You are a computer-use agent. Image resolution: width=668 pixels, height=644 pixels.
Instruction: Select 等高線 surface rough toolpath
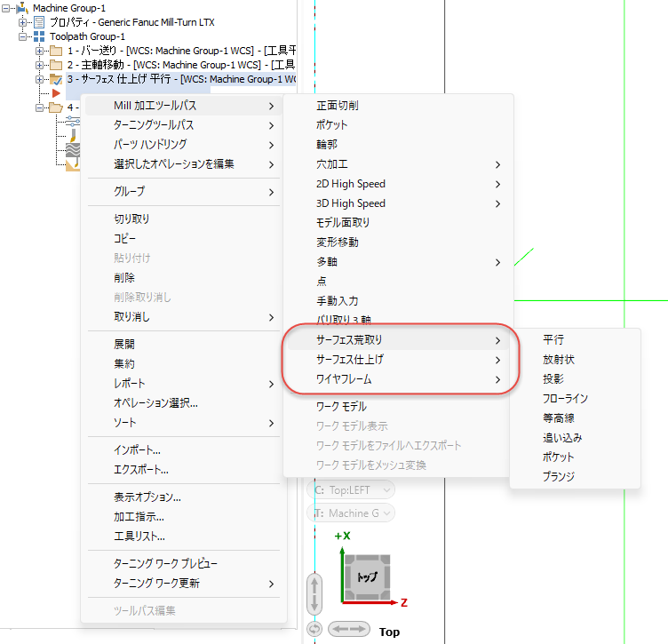pyautogui.click(x=575, y=418)
